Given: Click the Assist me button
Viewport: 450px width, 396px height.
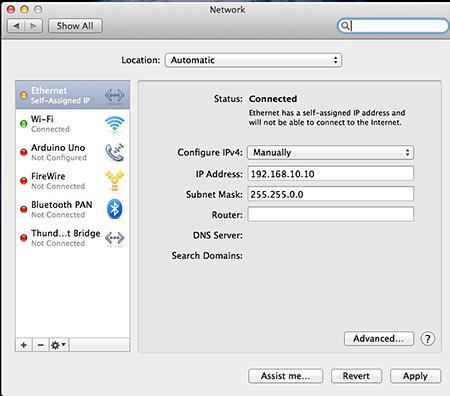Looking at the screenshot, I should [286, 376].
